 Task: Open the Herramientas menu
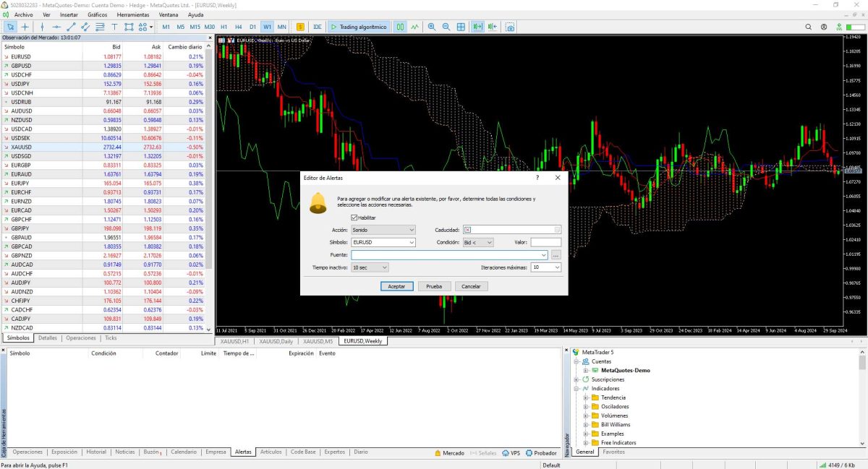tap(132, 14)
